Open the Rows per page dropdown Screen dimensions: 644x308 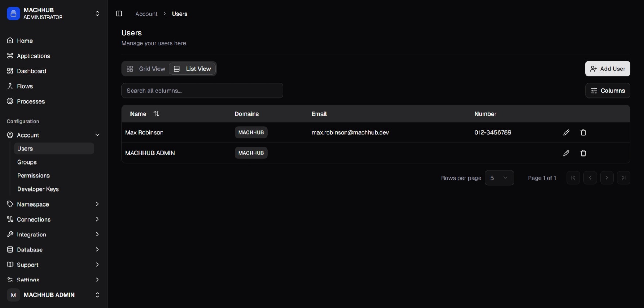coord(499,178)
